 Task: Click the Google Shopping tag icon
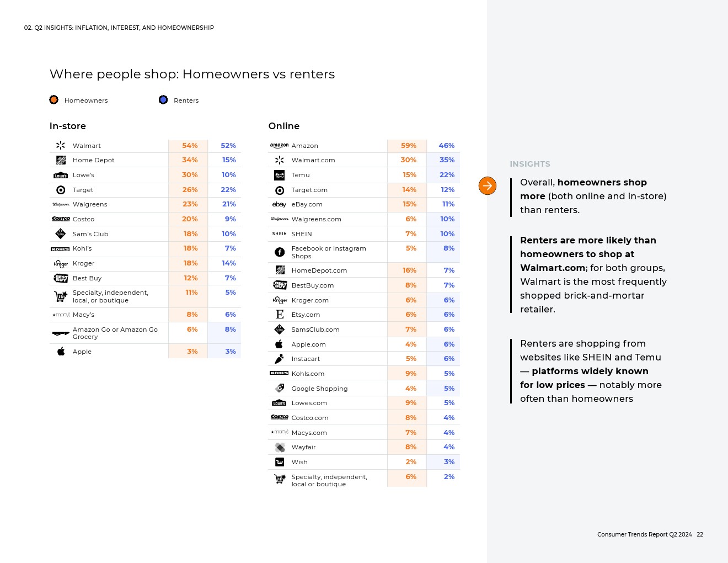pyautogui.click(x=280, y=389)
